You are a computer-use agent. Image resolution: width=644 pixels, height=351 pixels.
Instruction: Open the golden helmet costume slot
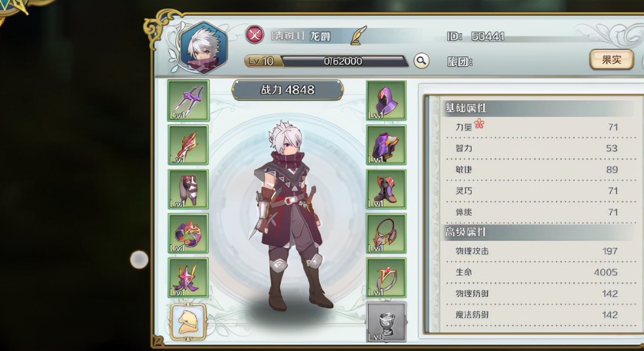[x=189, y=322]
